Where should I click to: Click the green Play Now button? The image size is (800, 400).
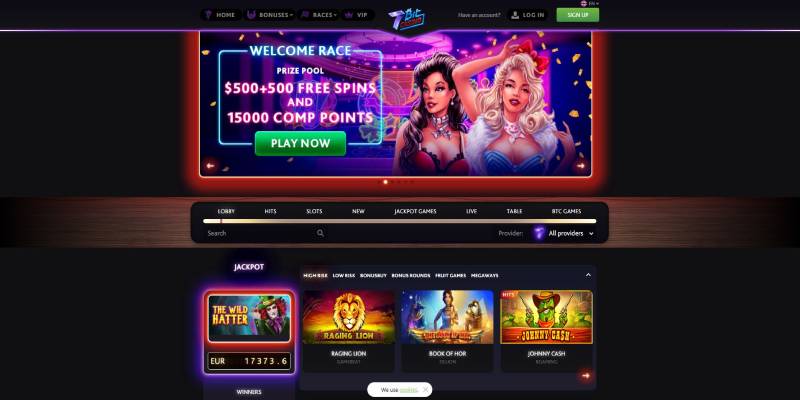coord(301,143)
